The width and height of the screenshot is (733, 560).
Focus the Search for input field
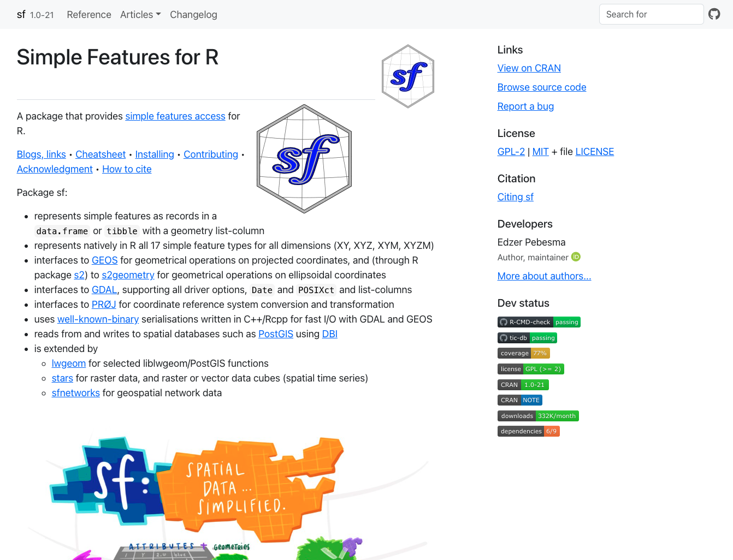(651, 14)
